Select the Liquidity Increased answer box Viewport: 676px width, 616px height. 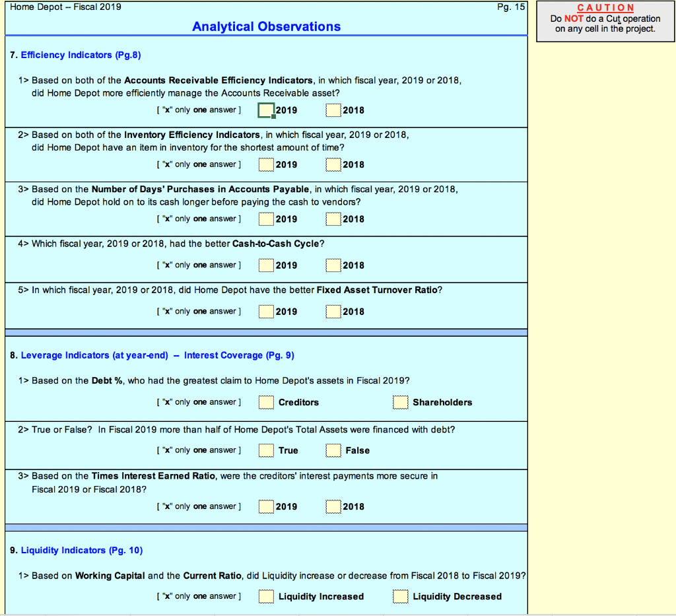tap(266, 597)
